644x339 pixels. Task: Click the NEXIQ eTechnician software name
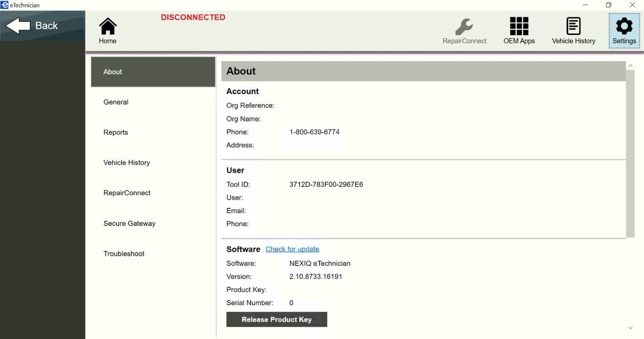320,264
